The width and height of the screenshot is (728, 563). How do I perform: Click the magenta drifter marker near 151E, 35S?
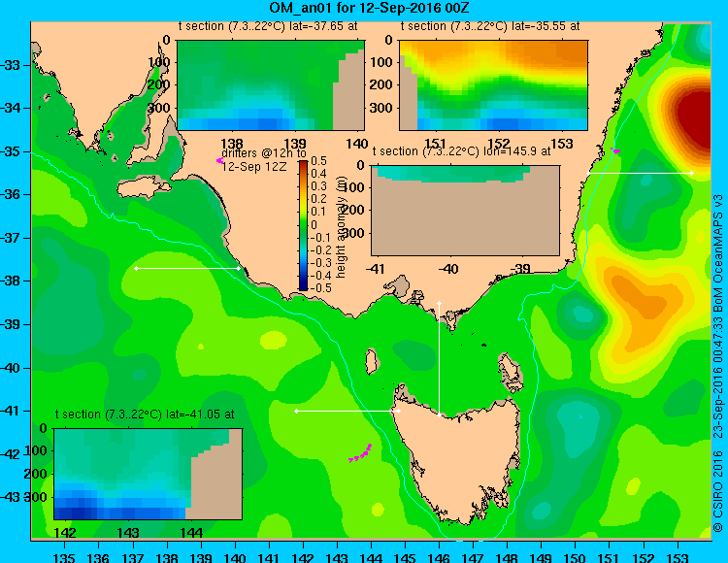pyautogui.click(x=615, y=150)
